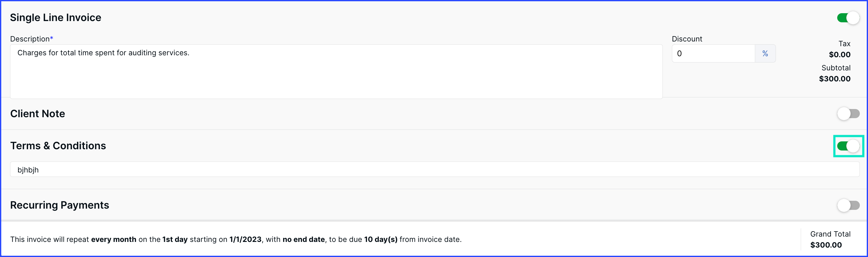Click the Subtotal amount value
The width and height of the screenshot is (868, 257).
(x=835, y=79)
